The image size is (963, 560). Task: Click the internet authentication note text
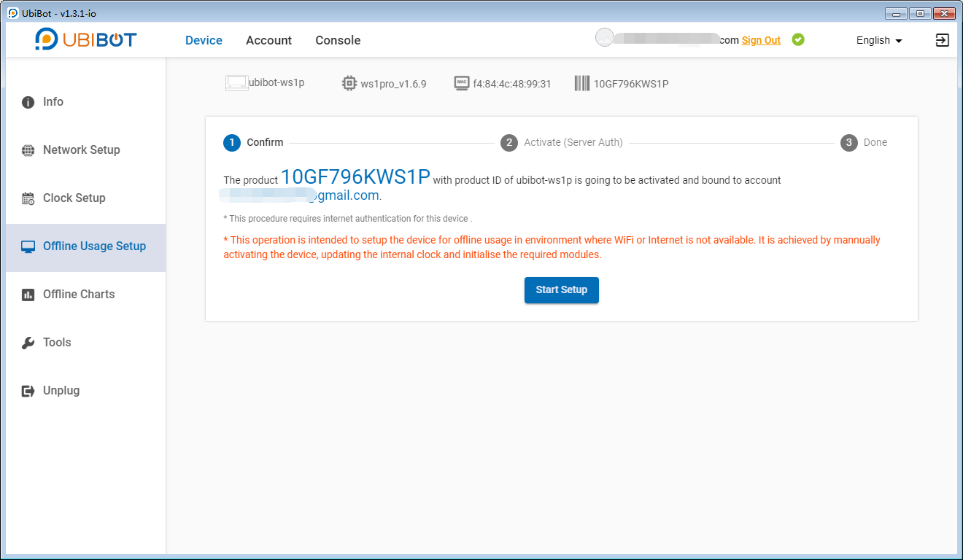[347, 219]
